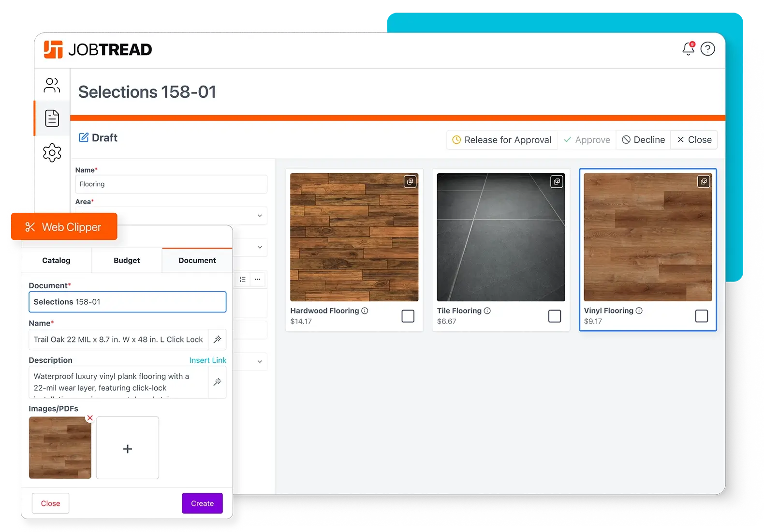Screen dimensions: 764x532
Task: Click the Trail Oak name field
Action: (118, 340)
